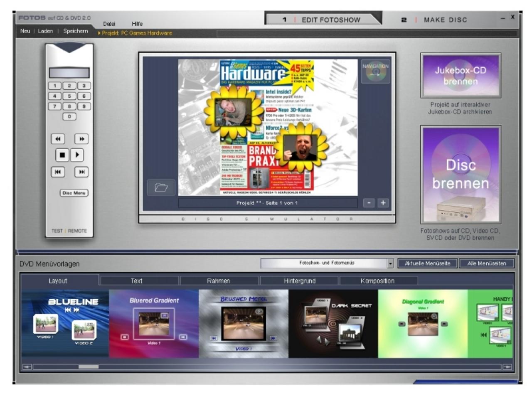Click remote number key 7
Screen dimensions: 532x399
[54, 106]
